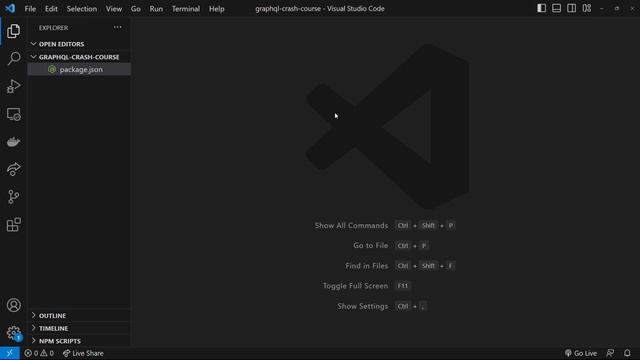
Task: Click the Find in Files hint
Action: pyautogui.click(x=367, y=266)
